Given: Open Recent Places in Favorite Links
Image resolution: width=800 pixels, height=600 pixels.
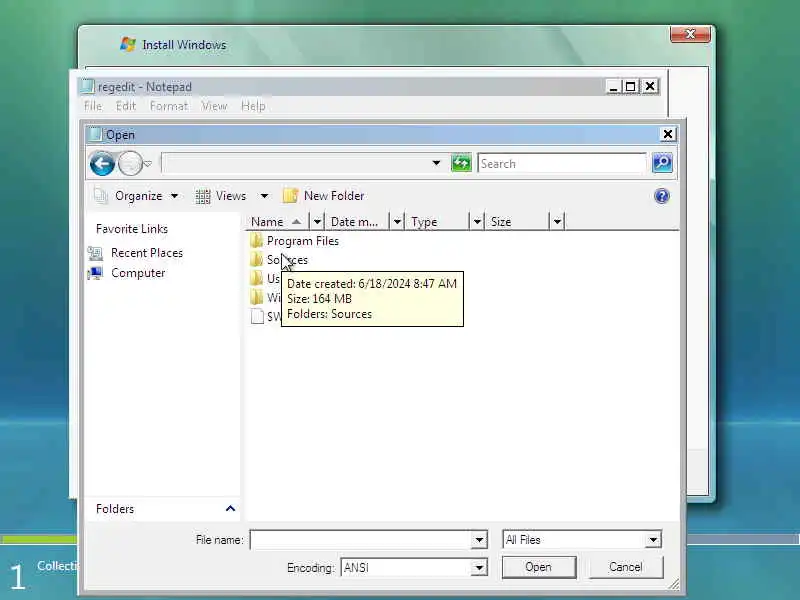Looking at the screenshot, I should coord(147,253).
